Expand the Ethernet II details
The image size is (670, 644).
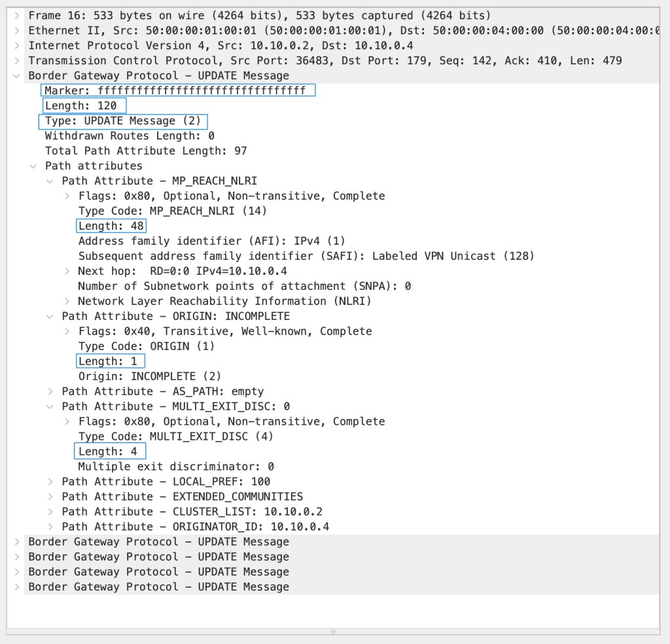coord(16,30)
